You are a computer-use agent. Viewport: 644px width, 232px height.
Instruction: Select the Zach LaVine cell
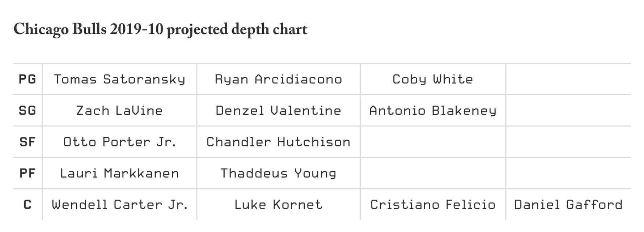point(120,110)
